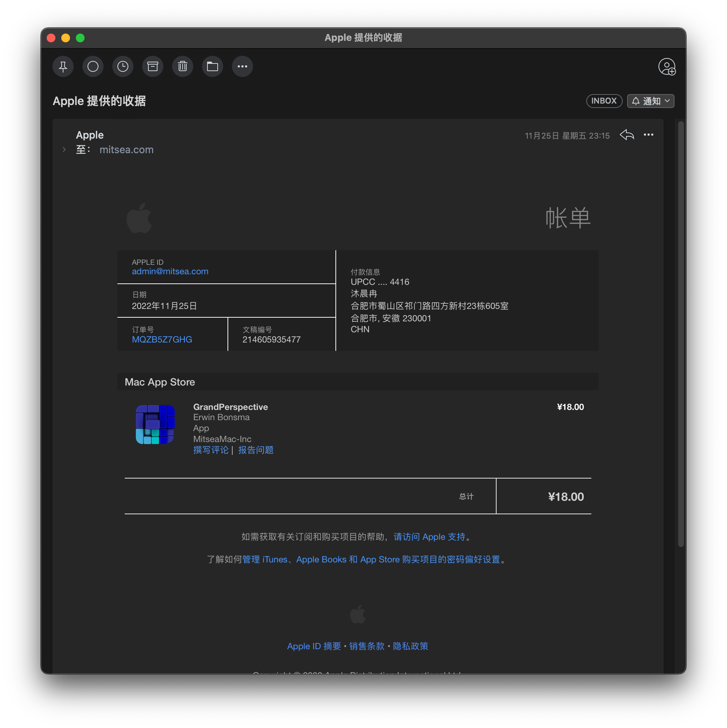Delete the email with the trash icon

(x=183, y=67)
